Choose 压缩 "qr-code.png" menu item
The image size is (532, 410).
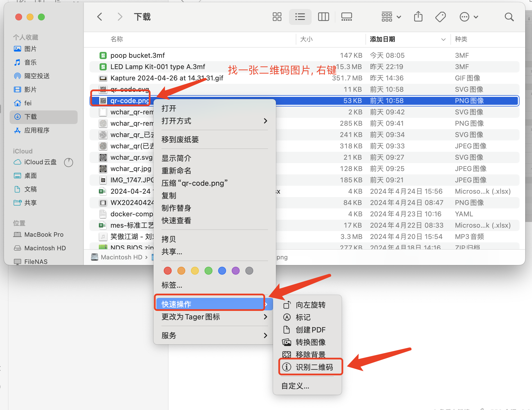pos(214,183)
